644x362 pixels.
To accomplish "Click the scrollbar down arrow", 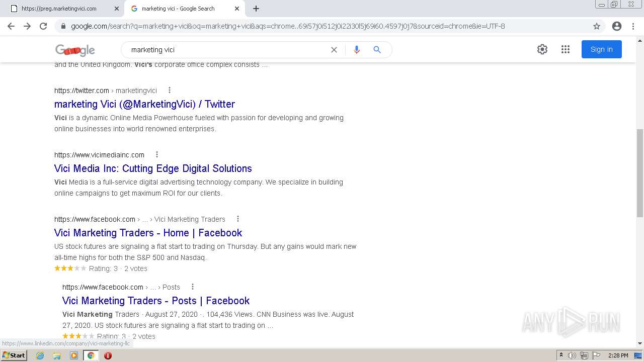I will tap(640, 344).
